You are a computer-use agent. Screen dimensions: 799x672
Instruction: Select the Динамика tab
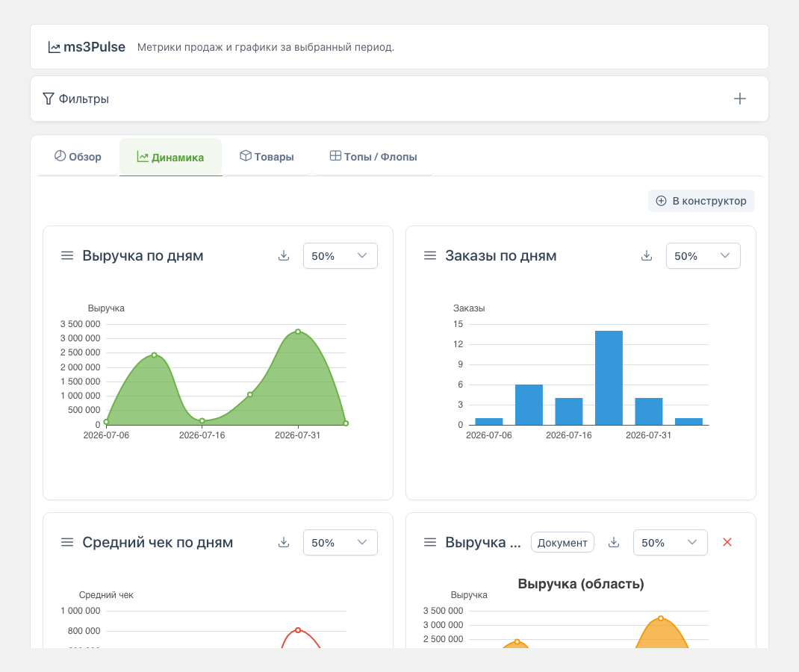click(171, 157)
